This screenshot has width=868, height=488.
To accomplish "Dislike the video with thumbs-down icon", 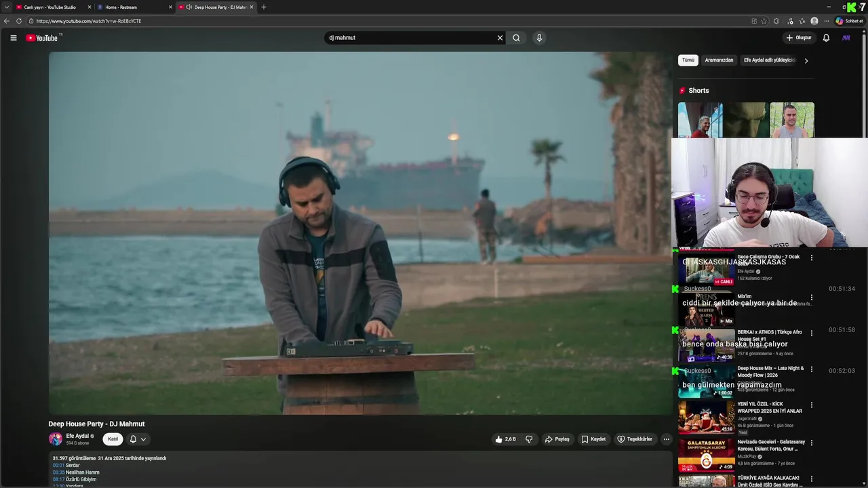I will (x=530, y=439).
